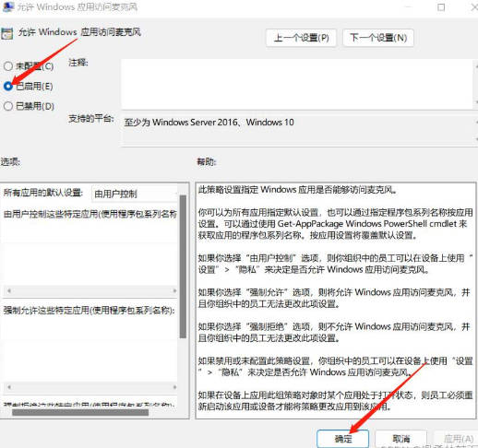Viewport: 478px width, 448px height.
Task: Click the help paragraph mentioning Get-AppPackage
Action: [x=335, y=224]
